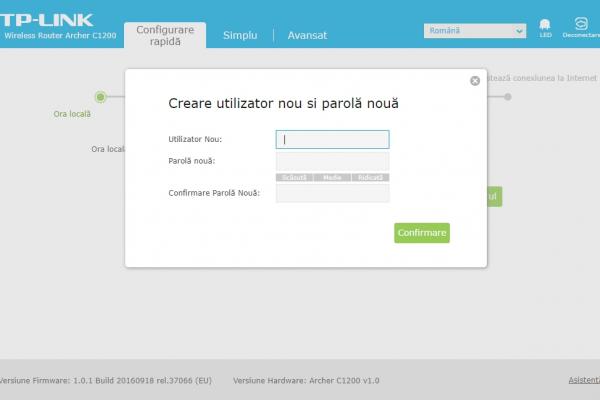Click the Ora locală step label
The image size is (600, 400).
(x=72, y=114)
